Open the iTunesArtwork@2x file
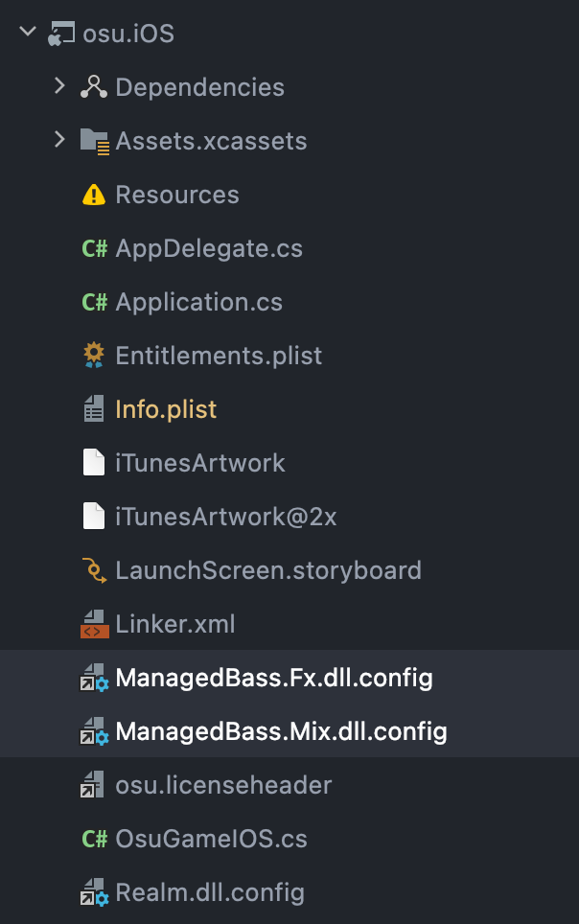The image size is (579, 924). point(216,517)
